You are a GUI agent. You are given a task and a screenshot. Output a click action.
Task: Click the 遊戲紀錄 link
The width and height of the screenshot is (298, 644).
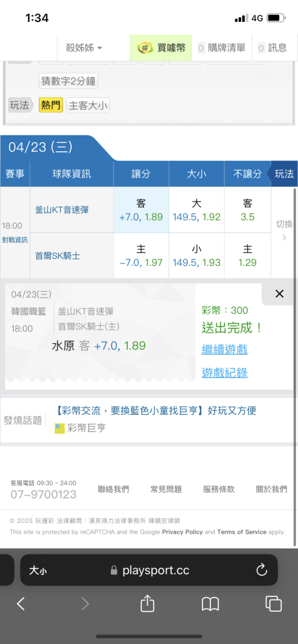tap(224, 373)
